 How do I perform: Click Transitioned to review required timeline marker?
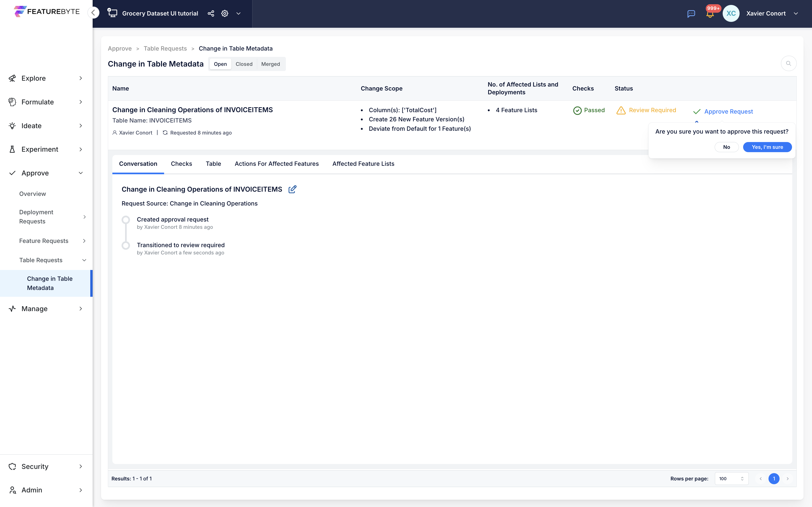point(126,246)
